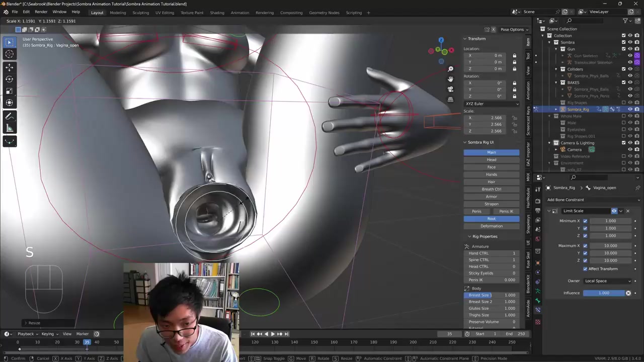
Task: Click the play animation button in timeline
Action: (273, 334)
